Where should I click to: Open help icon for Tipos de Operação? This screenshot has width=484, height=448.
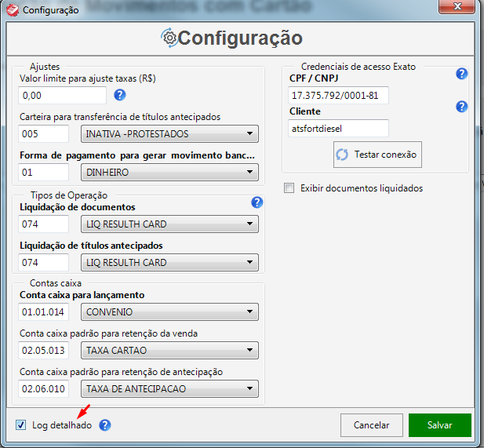257,202
